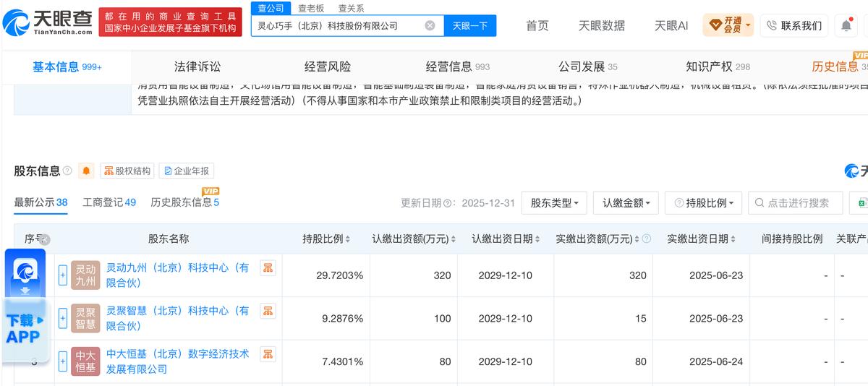The image size is (868, 386).
Task: Expand the 中大恒基 shareholder row
Action: tap(63, 361)
